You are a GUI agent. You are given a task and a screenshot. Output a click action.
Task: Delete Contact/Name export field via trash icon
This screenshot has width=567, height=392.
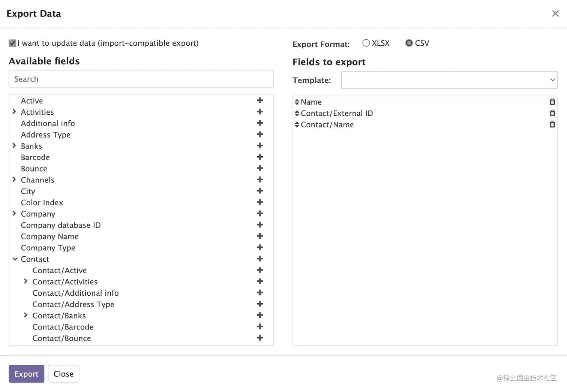552,124
